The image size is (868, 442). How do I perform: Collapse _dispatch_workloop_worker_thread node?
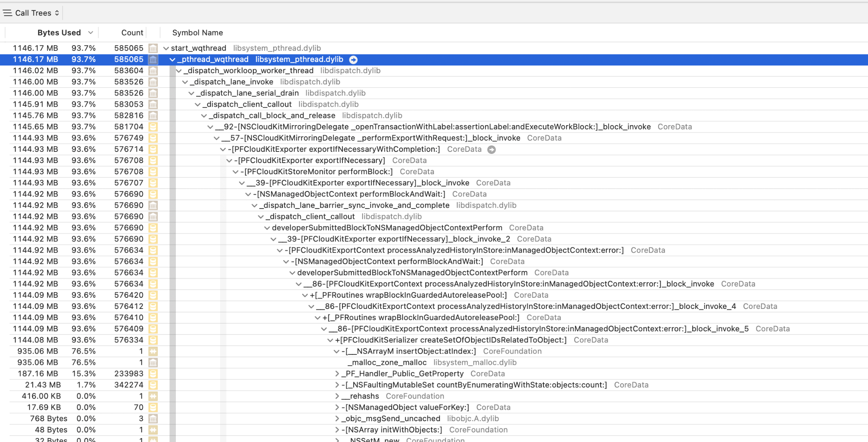point(179,71)
